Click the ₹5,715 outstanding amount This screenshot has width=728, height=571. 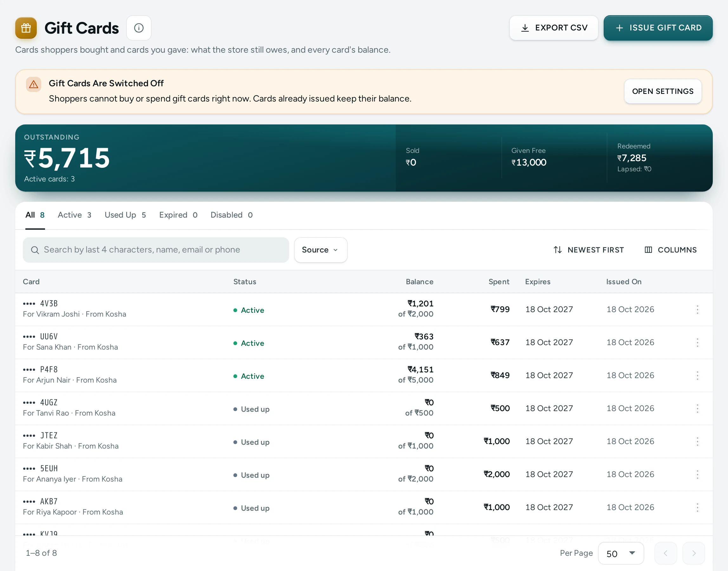pos(67,158)
